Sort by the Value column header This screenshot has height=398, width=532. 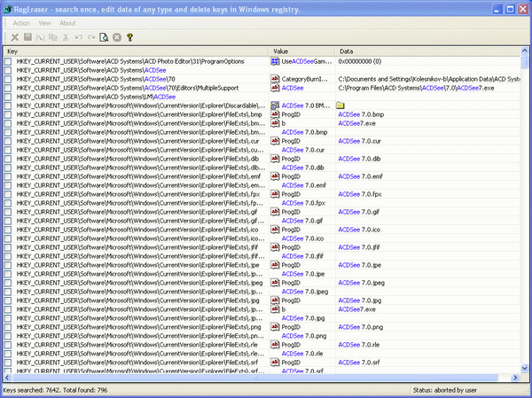click(302, 51)
